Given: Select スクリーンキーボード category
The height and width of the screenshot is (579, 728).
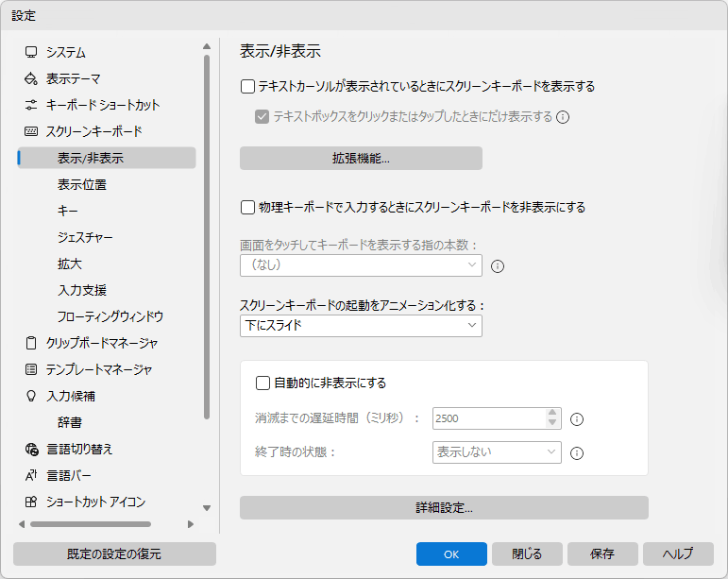Looking at the screenshot, I should pyautogui.click(x=94, y=132).
